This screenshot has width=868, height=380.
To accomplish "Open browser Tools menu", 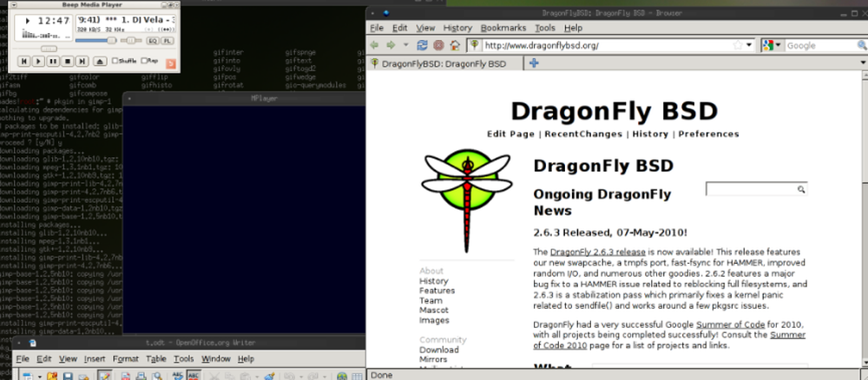I will coord(545,28).
